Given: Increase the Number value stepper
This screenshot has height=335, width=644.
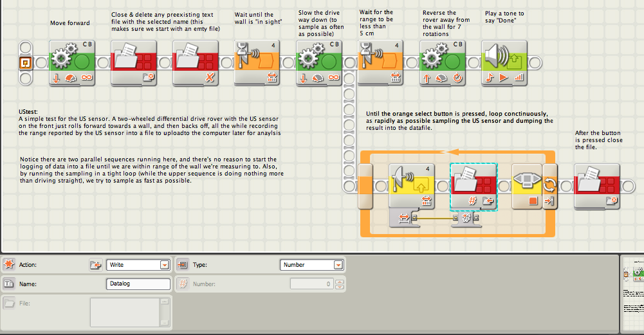Looking at the screenshot, I should 339,281.
